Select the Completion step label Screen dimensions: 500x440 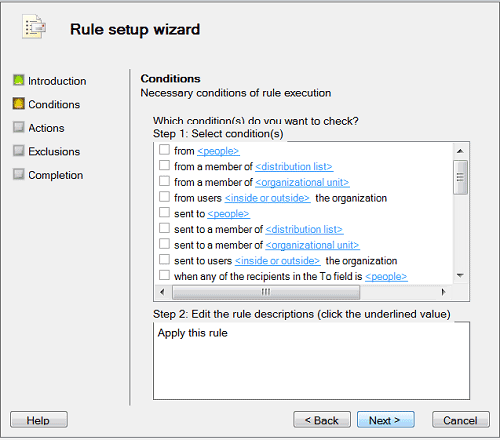[x=56, y=175]
